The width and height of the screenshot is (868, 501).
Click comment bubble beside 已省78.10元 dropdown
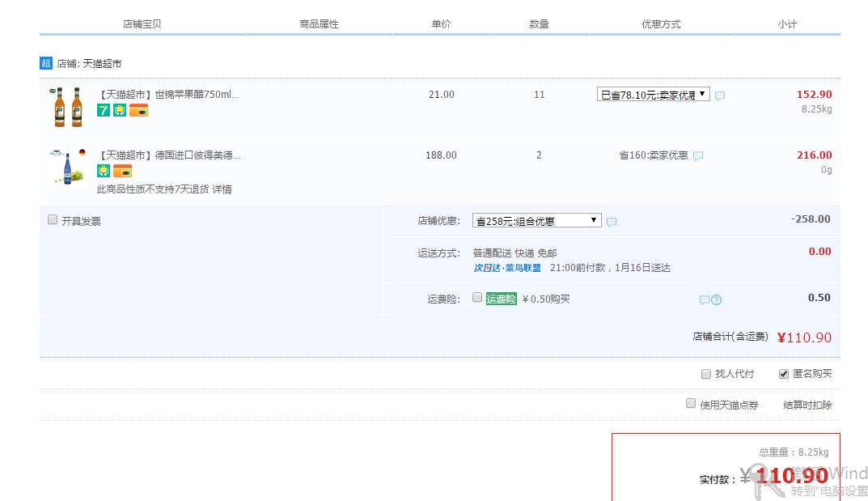[x=720, y=96]
